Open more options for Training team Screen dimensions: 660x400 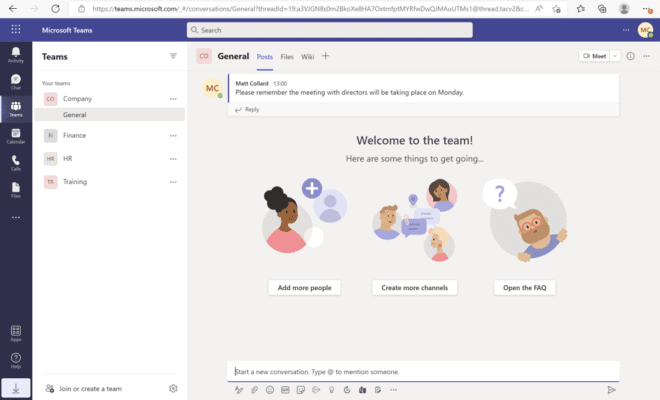tap(173, 182)
